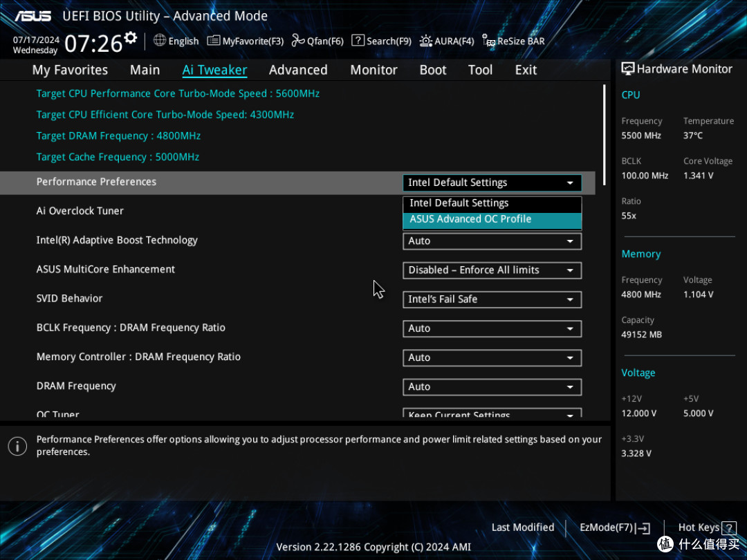Select ASUS MultiCore Enhancement label
The width and height of the screenshot is (747, 560).
tap(106, 270)
